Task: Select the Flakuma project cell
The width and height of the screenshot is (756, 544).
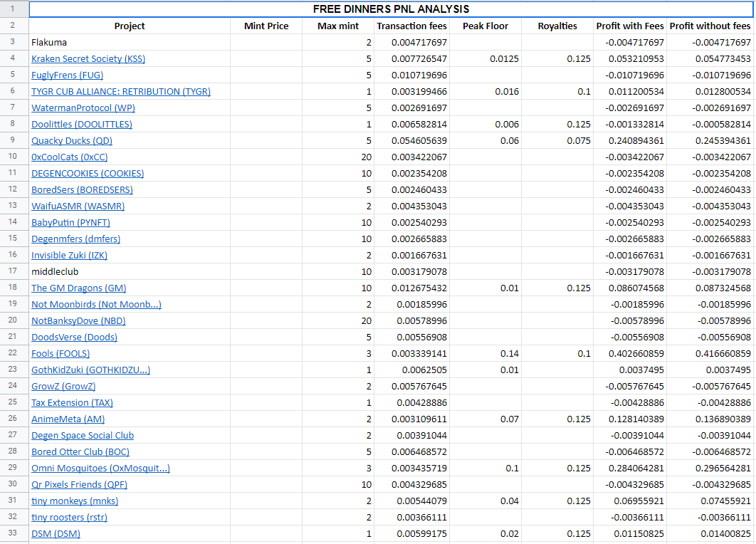Action: pos(130,43)
